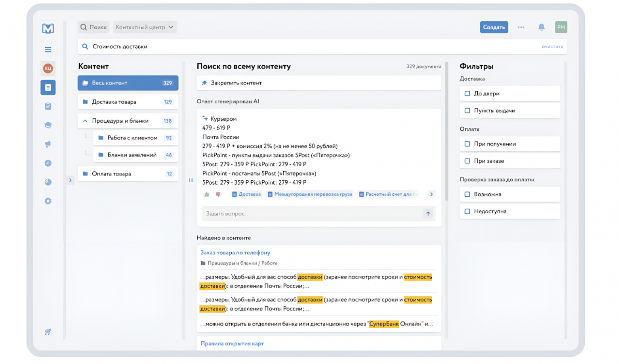
Task: Click the thumbs down icon on AI answer
Action: tap(218, 194)
